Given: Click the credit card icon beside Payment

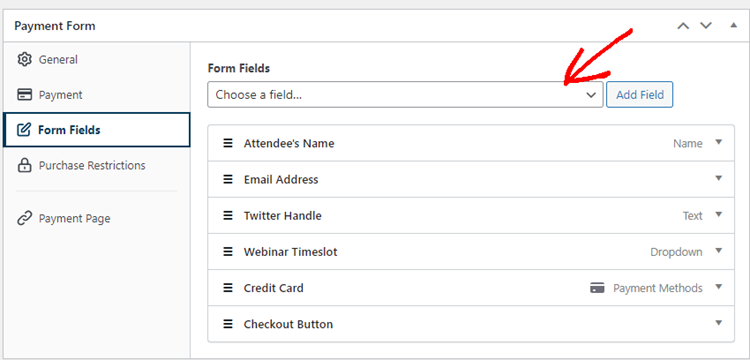Looking at the screenshot, I should coord(24,95).
